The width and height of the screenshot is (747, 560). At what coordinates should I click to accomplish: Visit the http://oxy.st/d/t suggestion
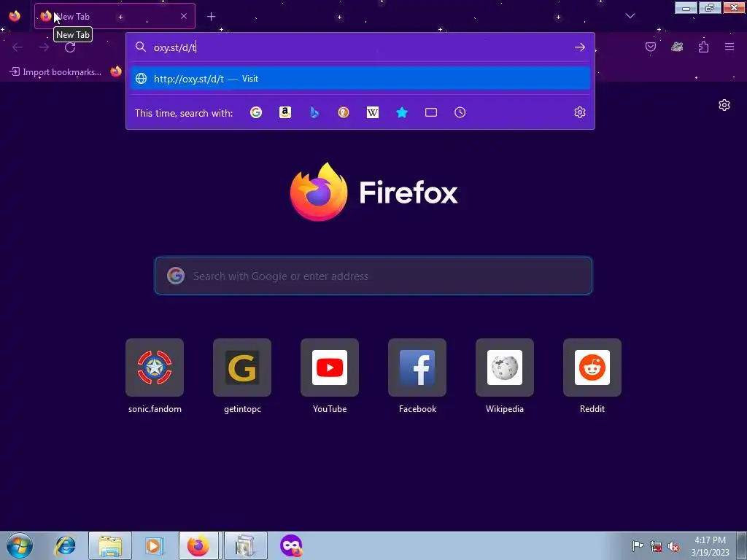pos(360,79)
